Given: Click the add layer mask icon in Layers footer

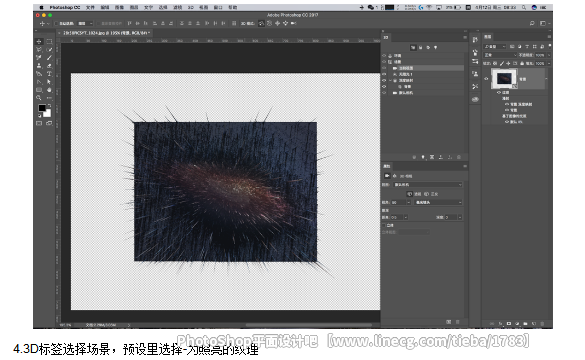Looking at the screenshot, I should point(509,324).
